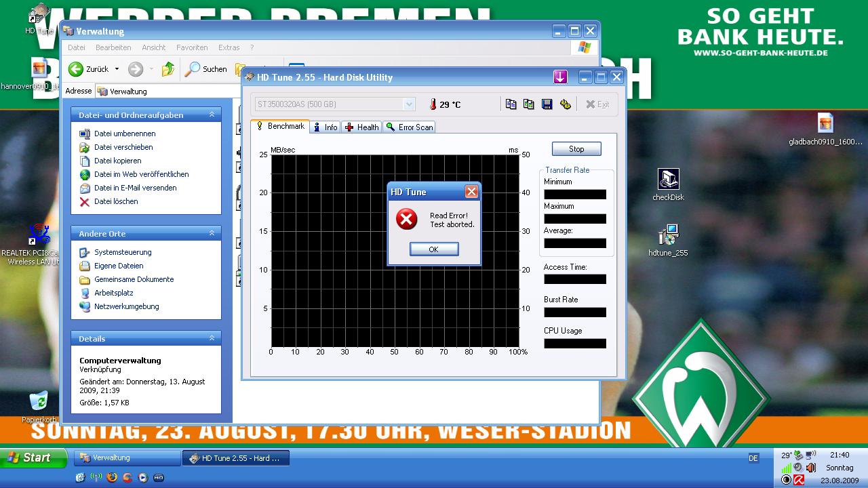Viewport: 868px width, 488px height.
Task: Open Systemsteuerung from Andere Orte
Action: pyautogui.click(x=123, y=252)
